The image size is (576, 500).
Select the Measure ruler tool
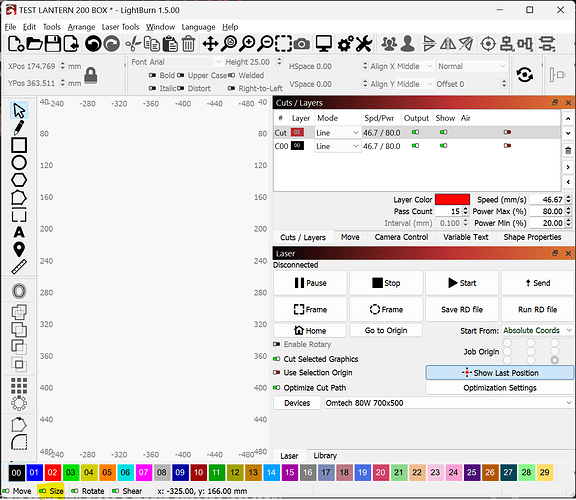coord(19,267)
